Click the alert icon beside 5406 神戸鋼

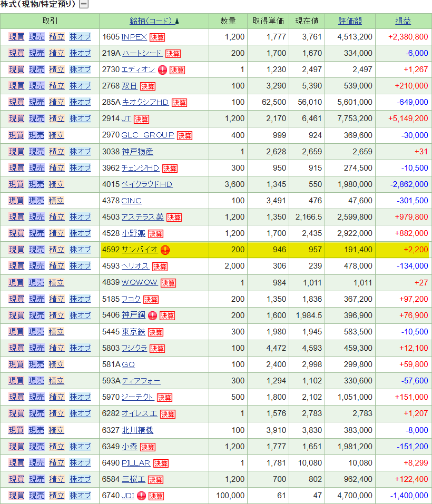(152, 315)
